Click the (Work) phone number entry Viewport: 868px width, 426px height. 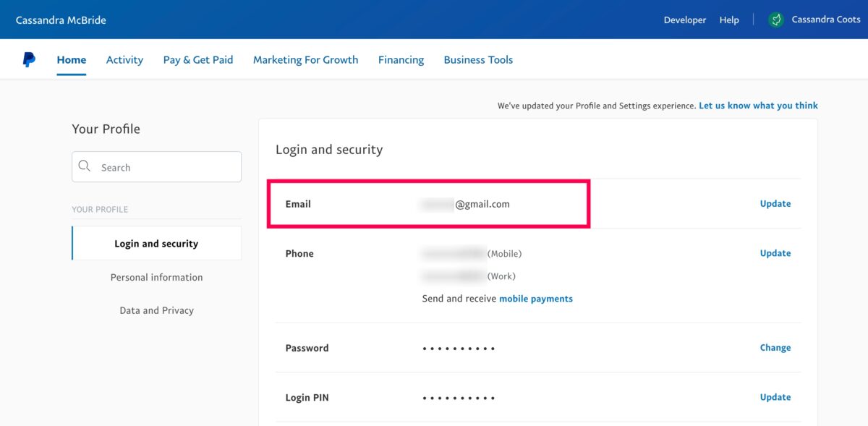(x=469, y=276)
